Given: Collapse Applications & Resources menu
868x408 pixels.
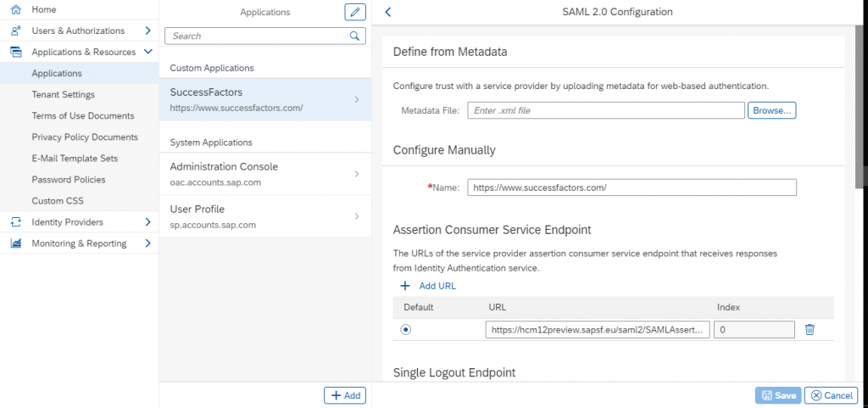Looking at the screenshot, I should click(147, 52).
